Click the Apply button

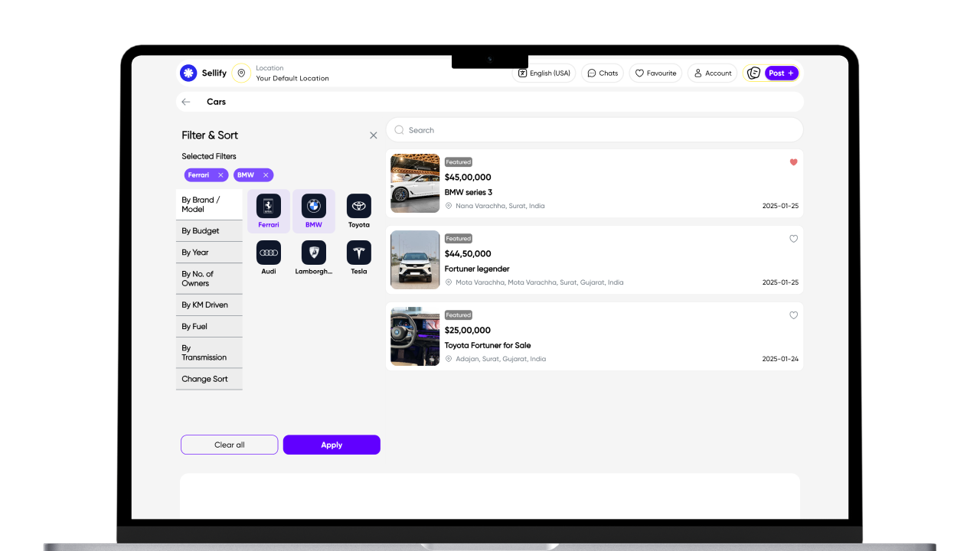[332, 445]
